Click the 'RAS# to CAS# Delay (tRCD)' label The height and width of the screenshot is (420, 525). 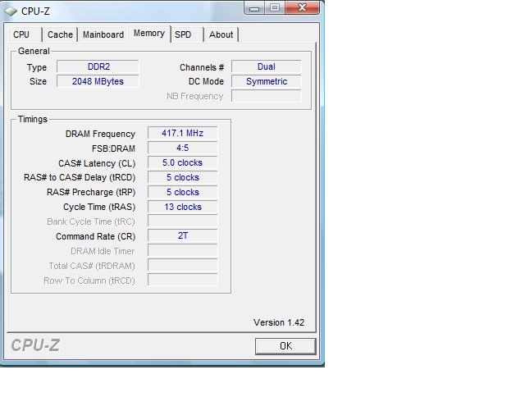point(80,177)
